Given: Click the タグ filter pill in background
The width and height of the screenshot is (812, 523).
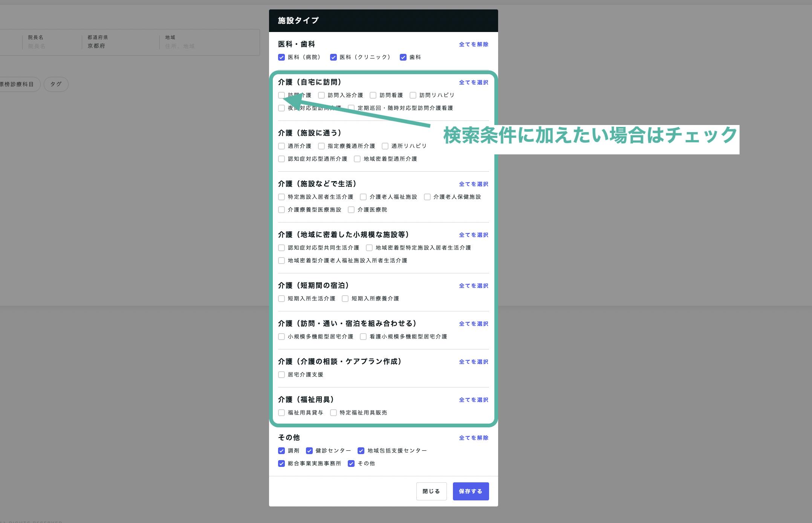Looking at the screenshot, I should pos(56,84).
